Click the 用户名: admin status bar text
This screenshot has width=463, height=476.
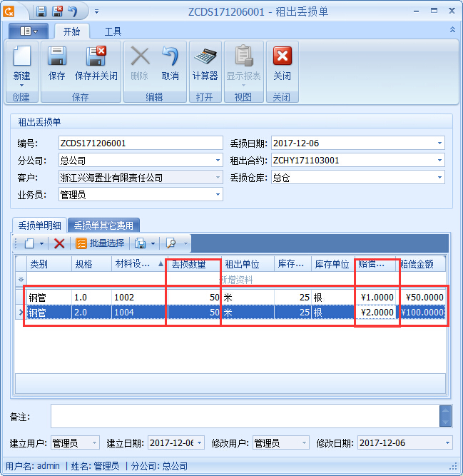33,466
